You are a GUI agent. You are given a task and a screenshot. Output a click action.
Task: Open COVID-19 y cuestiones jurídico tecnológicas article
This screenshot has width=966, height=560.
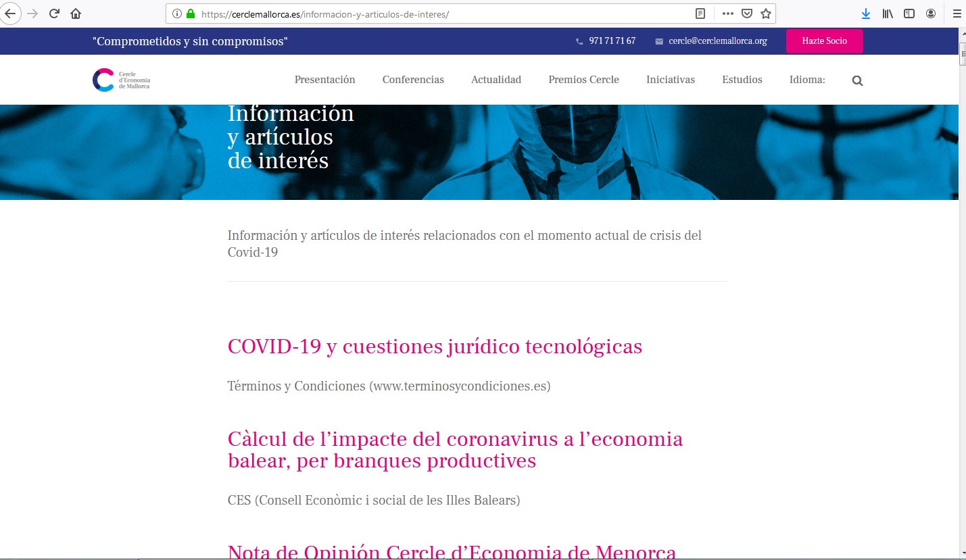click(435, 347)
